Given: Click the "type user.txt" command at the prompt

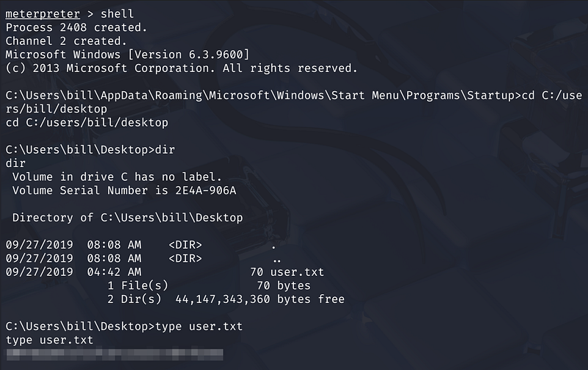Looking at the screenshot, I should [198, 327].
